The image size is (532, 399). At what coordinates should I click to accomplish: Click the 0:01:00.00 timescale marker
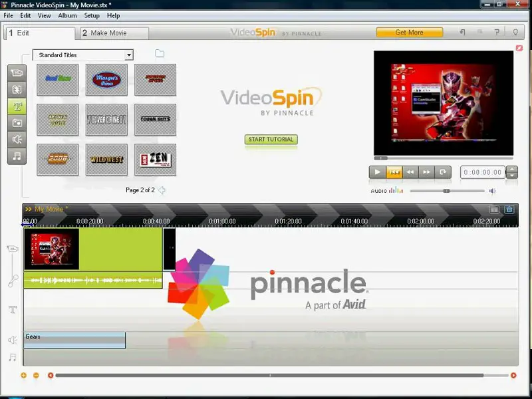(222, 221)
